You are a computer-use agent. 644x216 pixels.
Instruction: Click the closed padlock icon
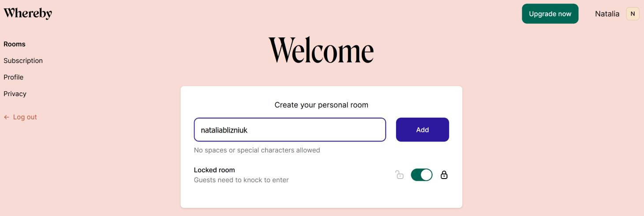click(444, 175)
